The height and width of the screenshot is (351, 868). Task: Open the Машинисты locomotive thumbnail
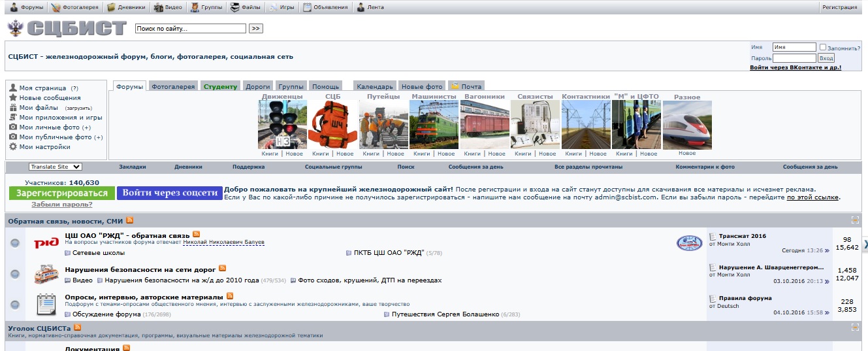click(x=433, y=125)
